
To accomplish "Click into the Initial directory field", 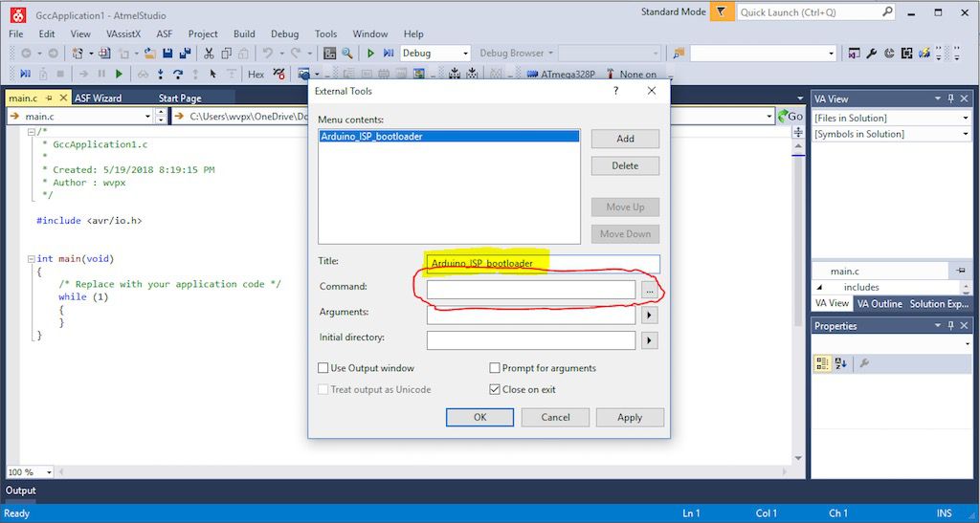I will (x=530, y=340).
